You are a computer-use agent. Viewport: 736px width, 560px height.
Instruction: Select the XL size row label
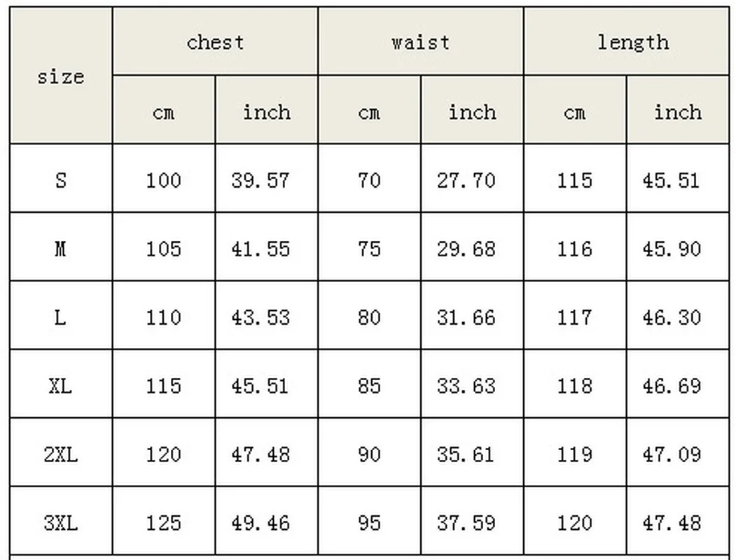[x=61, y=386]
